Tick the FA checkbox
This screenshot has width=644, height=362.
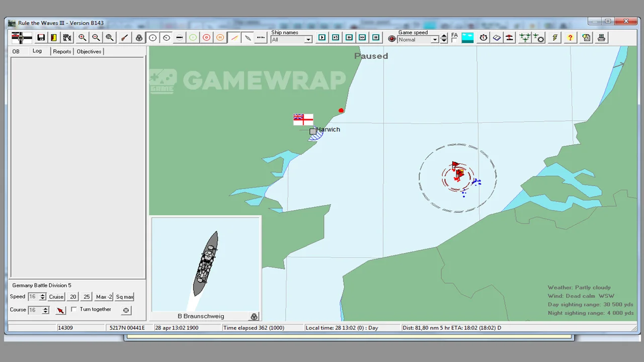[x=454, y=41]
